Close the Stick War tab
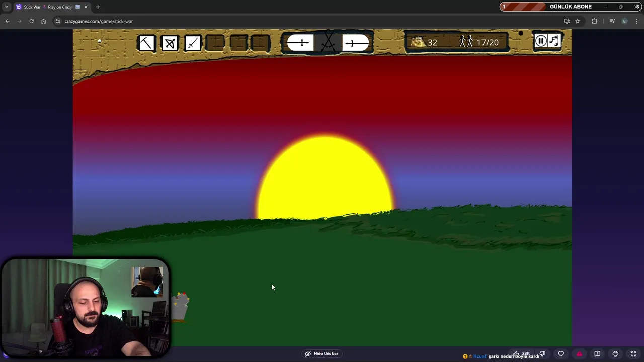 click(86, 7)
